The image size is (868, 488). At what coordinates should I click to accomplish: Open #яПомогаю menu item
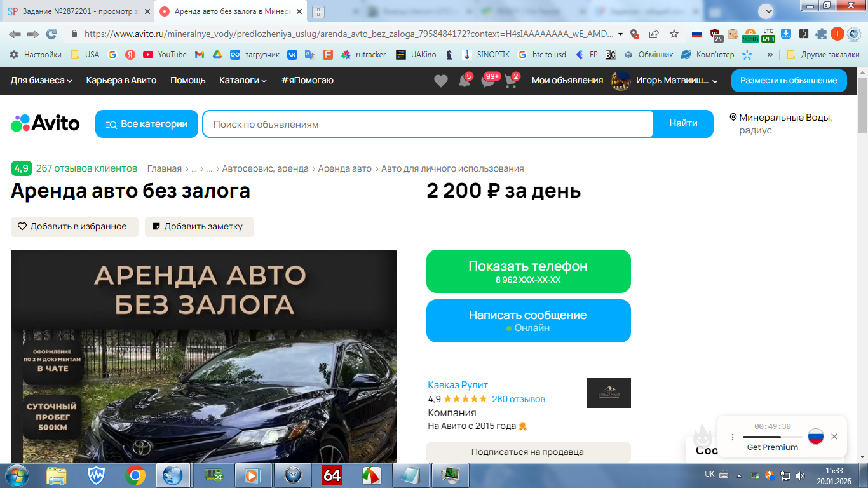coord(307,80)
